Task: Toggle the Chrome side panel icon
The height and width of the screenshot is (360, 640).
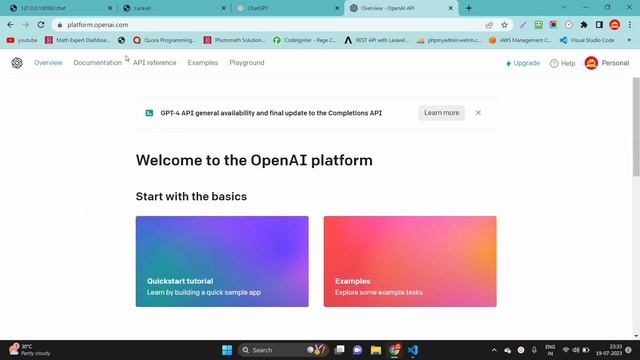Action: click(x=599, y=25)
